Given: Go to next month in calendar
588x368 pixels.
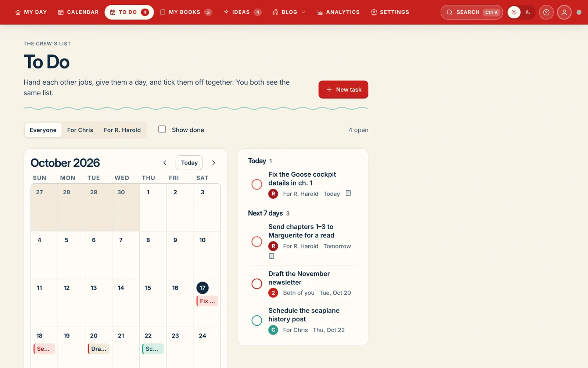Looking at the screenshot, I should coord(214,163).
